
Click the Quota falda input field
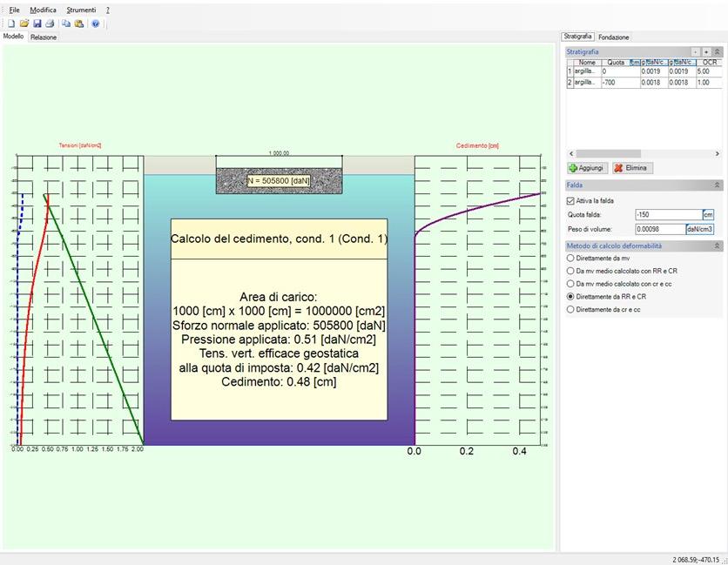pos(667,214)
